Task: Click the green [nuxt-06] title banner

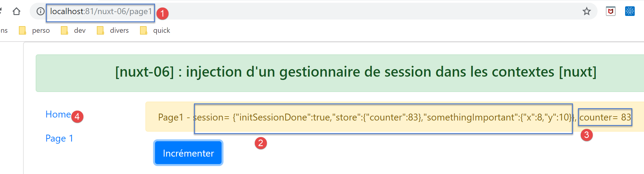Action: [x=356, y=72]
